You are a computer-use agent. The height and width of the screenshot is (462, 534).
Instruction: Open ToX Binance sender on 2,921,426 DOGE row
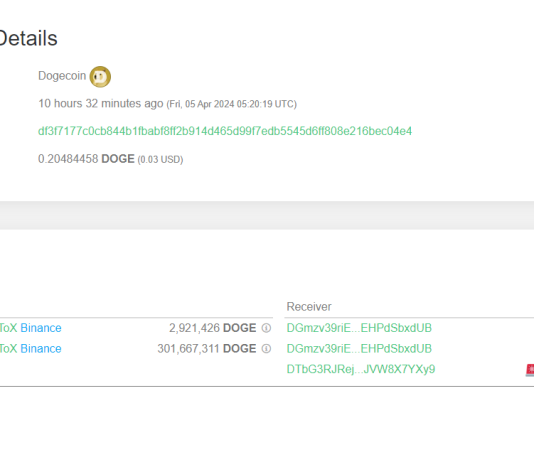(30, 328)
